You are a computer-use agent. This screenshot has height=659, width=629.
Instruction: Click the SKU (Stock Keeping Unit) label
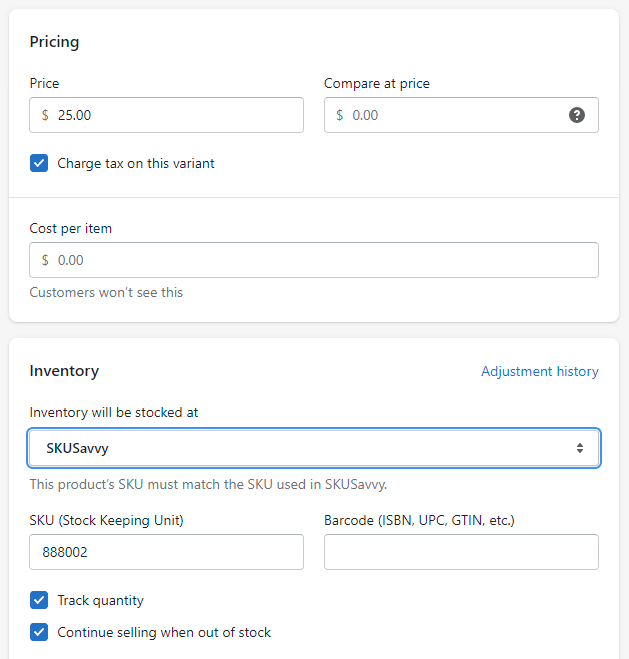tap(106, 520)
